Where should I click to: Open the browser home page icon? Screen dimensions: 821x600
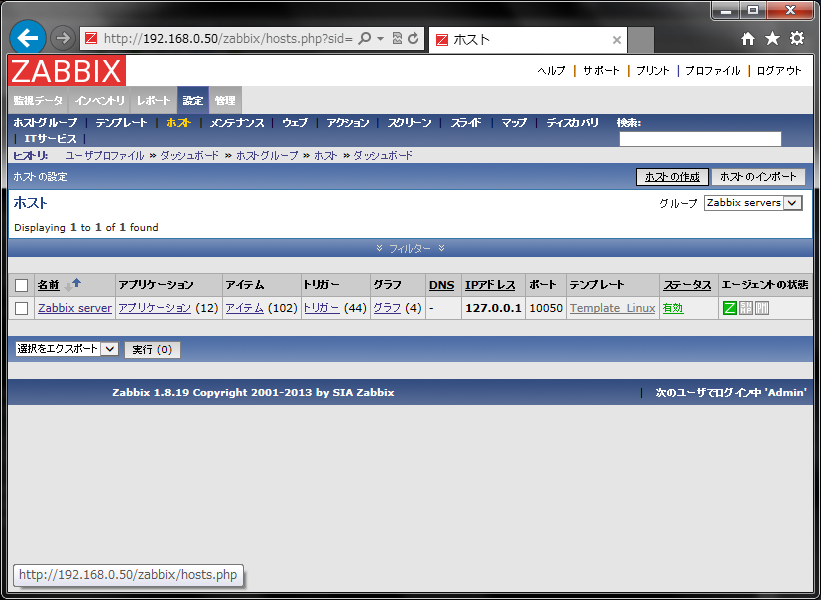(748, 38)
